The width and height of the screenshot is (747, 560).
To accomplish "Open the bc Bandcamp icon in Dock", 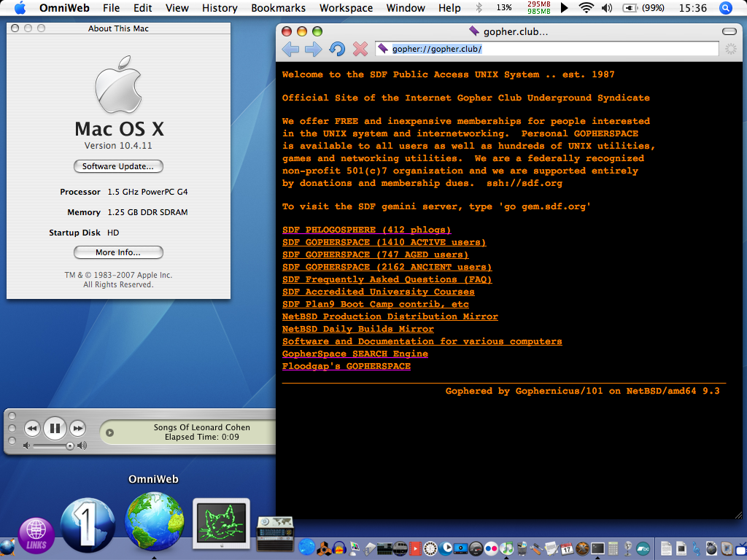I will click(x=643, y=548).
